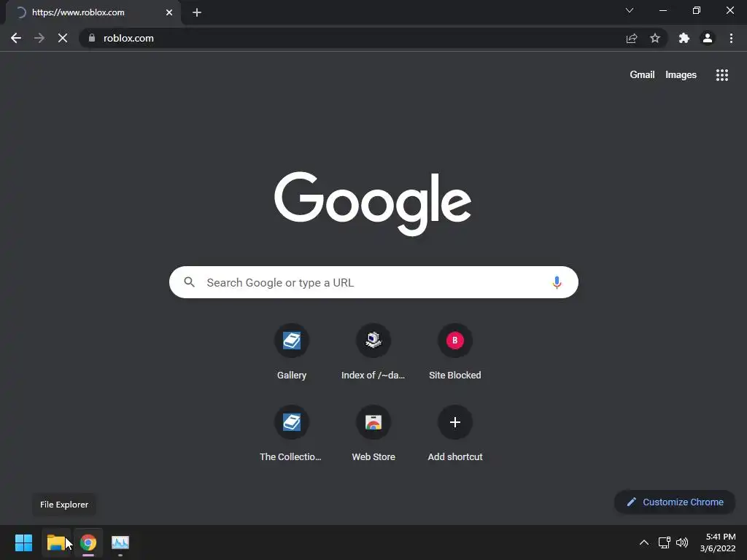Open the Gallery shortcut
This screenshot has height=560, width=747.
[x=292, y=352]
